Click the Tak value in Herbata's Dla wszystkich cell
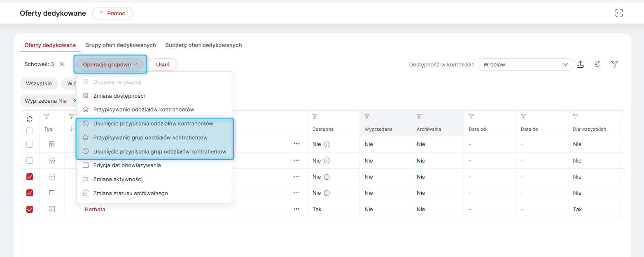This screenshot has height=257, width=644. (x=578, y=209)
